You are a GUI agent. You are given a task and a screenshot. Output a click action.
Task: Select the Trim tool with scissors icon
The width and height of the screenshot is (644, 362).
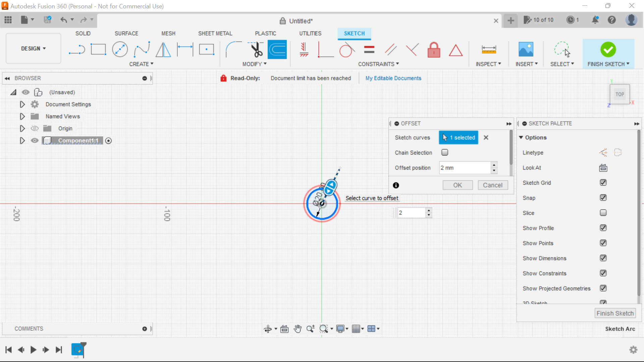256,49
